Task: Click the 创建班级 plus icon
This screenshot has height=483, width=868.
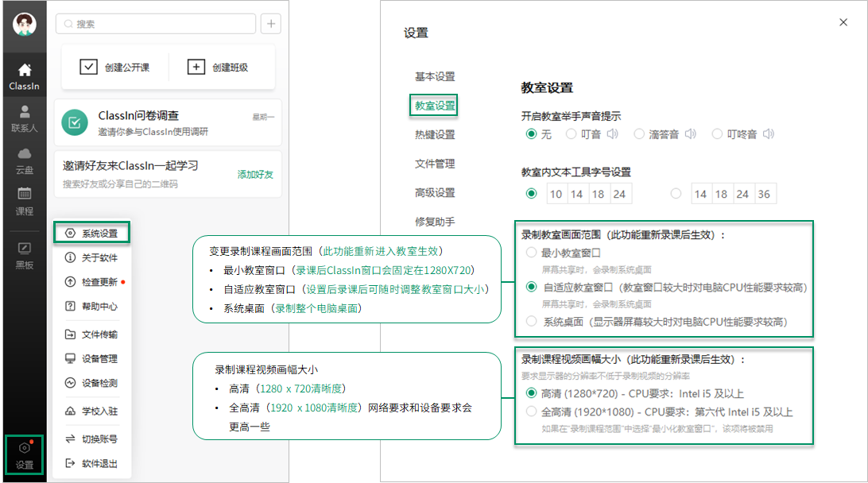Action: click(x=196, y=67)
